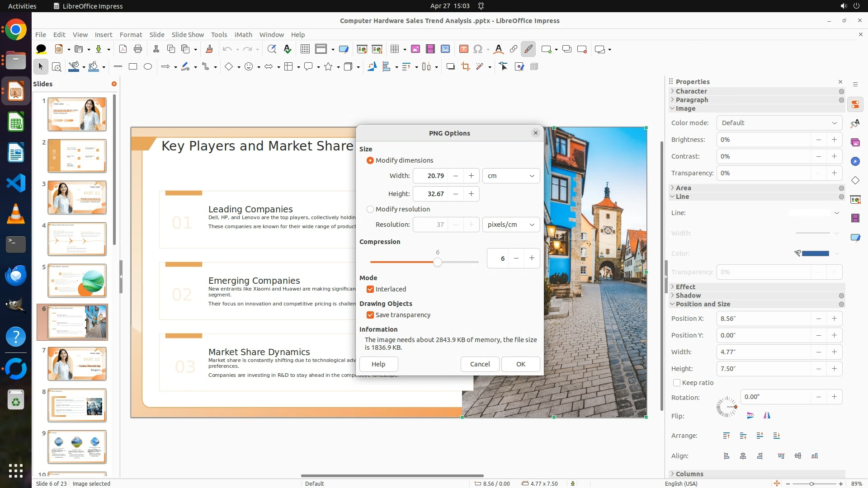Image resolution: width=868 pixels, height=488 pixels.
Task: Open the Format menu
Action: [131, 35]
